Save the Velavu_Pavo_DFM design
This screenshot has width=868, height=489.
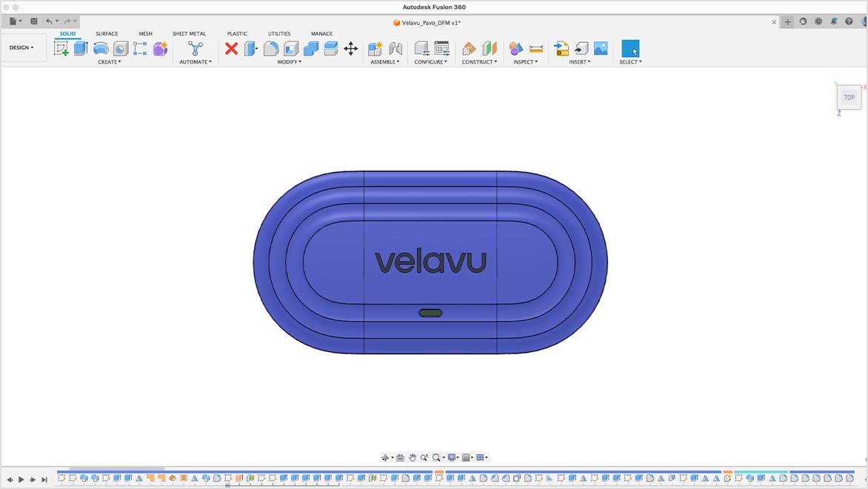33,21
